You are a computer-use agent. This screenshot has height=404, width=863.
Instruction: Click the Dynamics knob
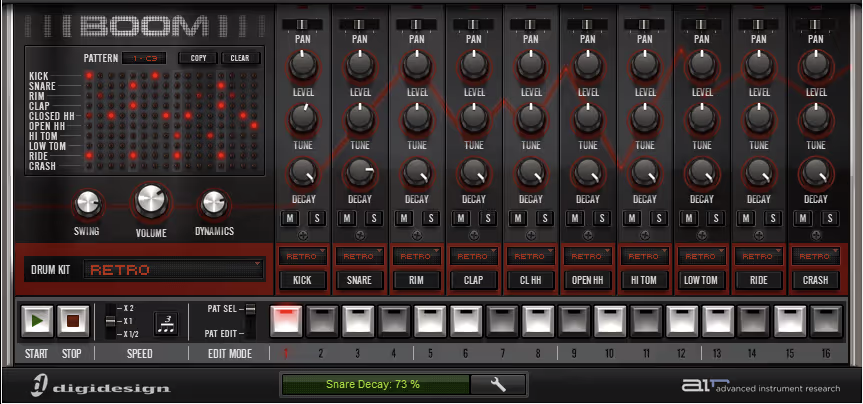coord(213,203)
